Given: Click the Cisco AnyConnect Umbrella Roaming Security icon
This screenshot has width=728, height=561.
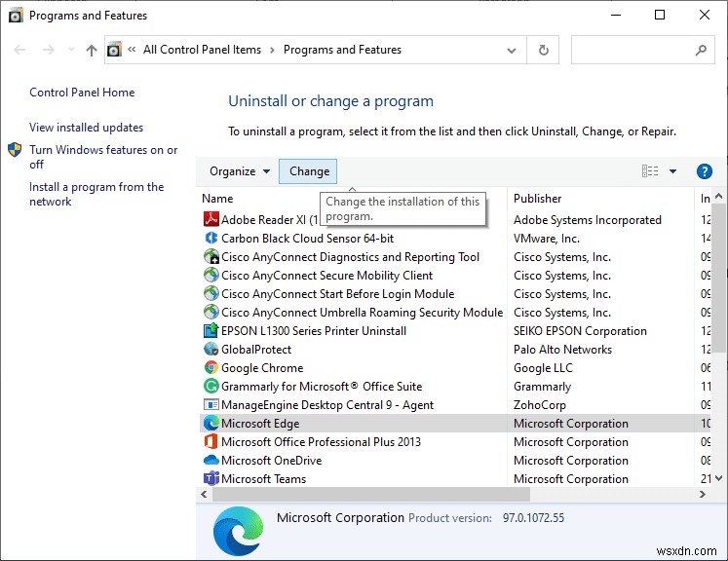Looking at the screenshot, I should point(211,312).
